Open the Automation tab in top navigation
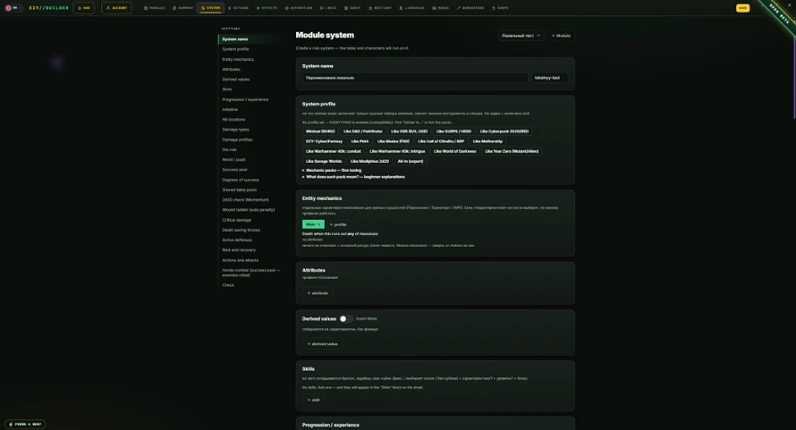This screenshot has width=796, height=430. click(298, 8)
